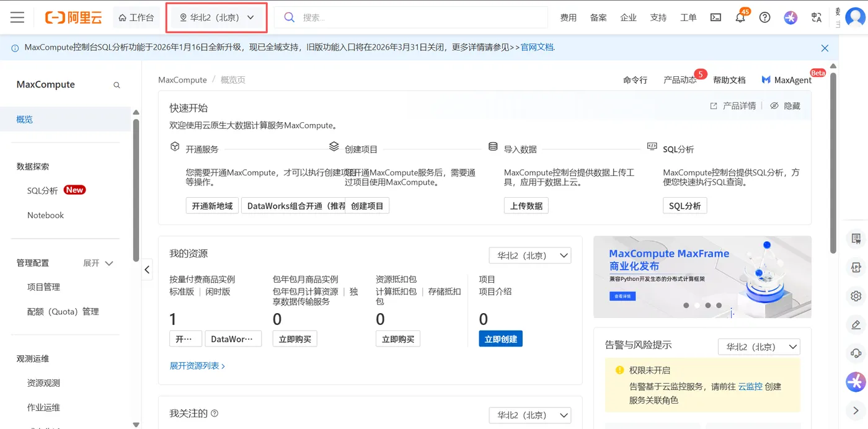The width and height of the screenshot is (868, 429).
Task: Click the 开通新地域 button
Action: 212,206
